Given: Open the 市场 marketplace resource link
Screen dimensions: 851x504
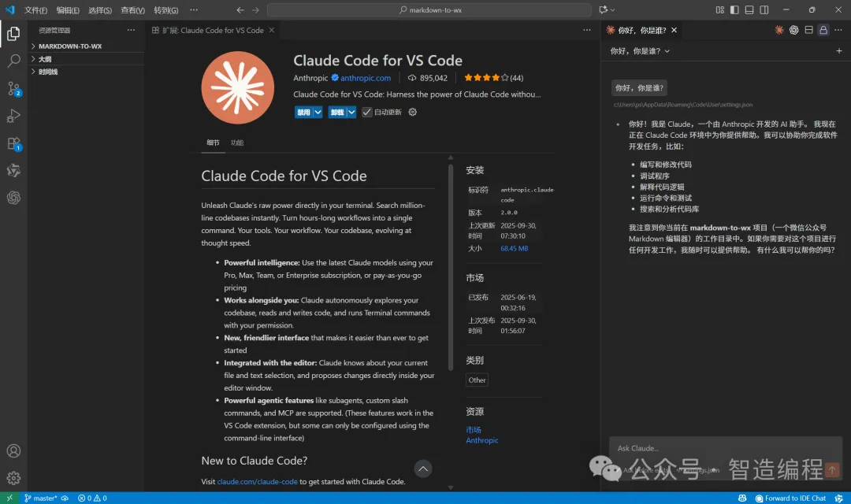Looking at the screenshot, I should tap(474, 429).
